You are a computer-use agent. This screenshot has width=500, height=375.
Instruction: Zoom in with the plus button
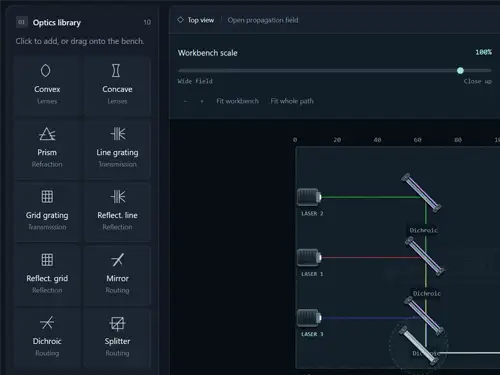[202, 101]
